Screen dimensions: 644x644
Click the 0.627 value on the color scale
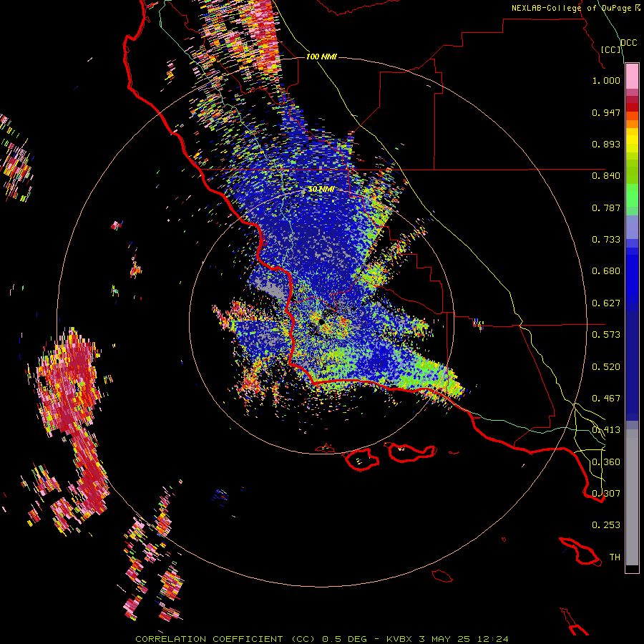[606, 303]
